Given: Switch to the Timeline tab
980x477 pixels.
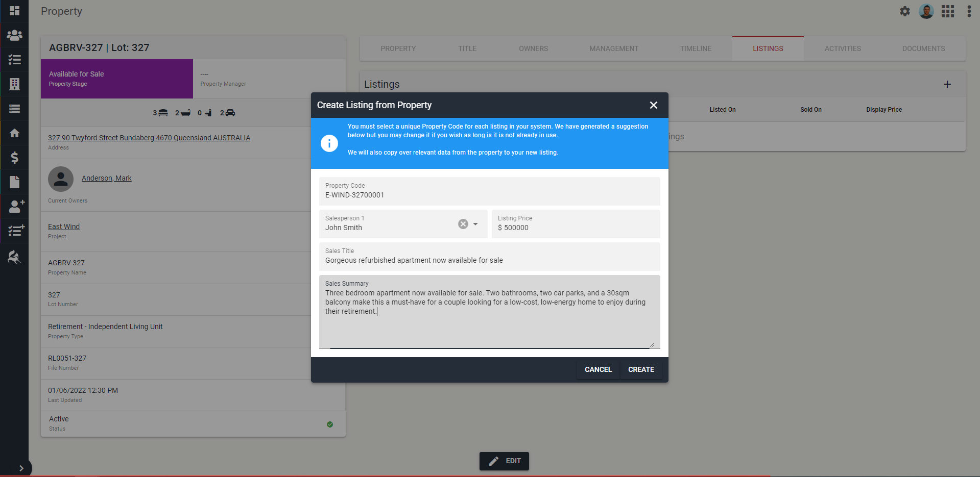Looking at the screenshot, I should click(695, 48).
